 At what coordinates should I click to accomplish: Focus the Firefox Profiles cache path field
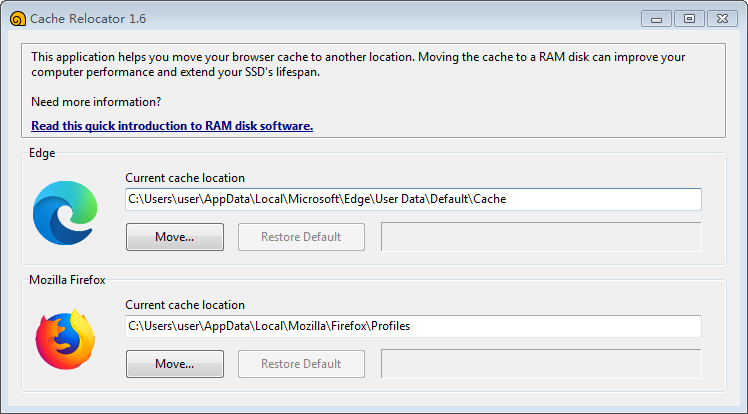[x=413, y=326]
